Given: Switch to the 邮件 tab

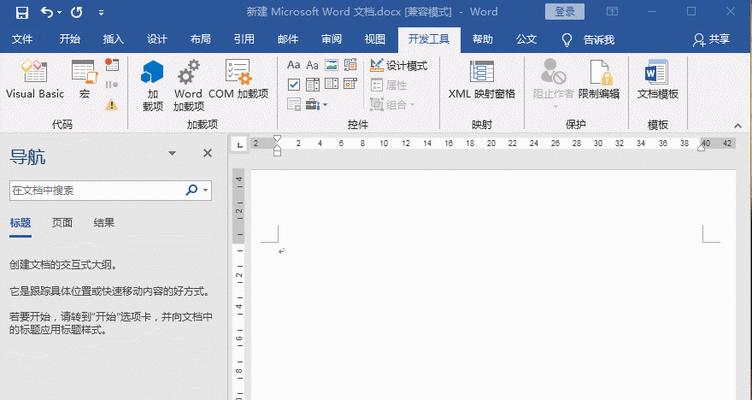Looking at the screenshot, I should [x=288, y=39].
